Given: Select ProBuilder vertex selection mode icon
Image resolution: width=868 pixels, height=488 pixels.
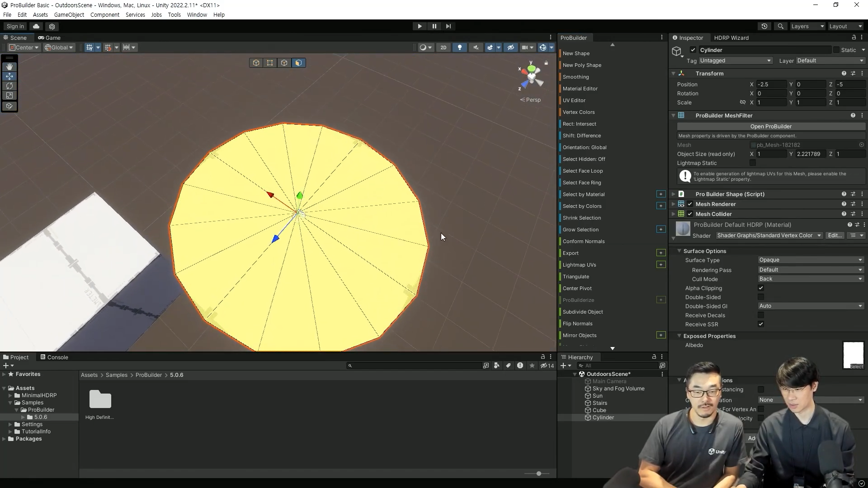Looking at the screenshot, I should 270,63.
